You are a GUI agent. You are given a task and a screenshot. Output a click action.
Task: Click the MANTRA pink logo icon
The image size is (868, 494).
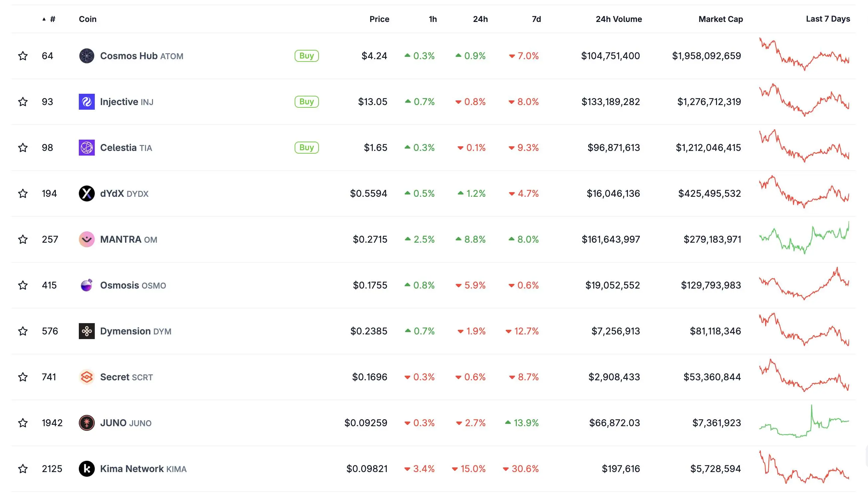(x=86, y=239)
